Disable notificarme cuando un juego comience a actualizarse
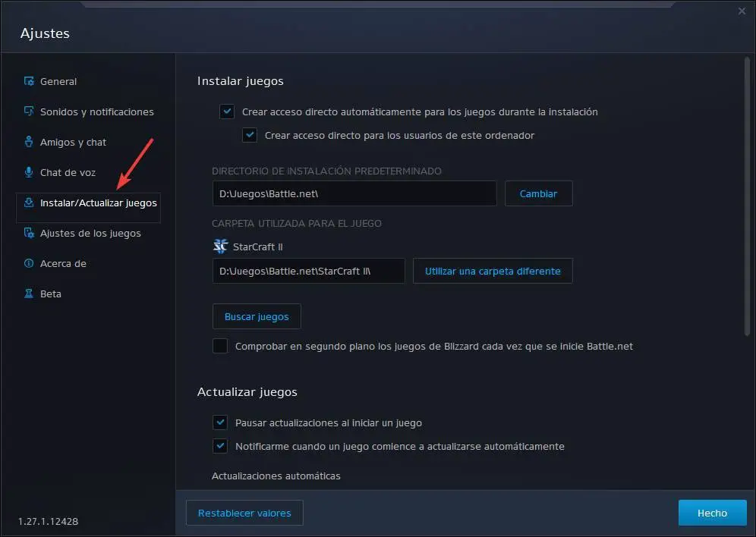Image resolution: width=756 pixels, height=537 pixels. click(220, 446)
